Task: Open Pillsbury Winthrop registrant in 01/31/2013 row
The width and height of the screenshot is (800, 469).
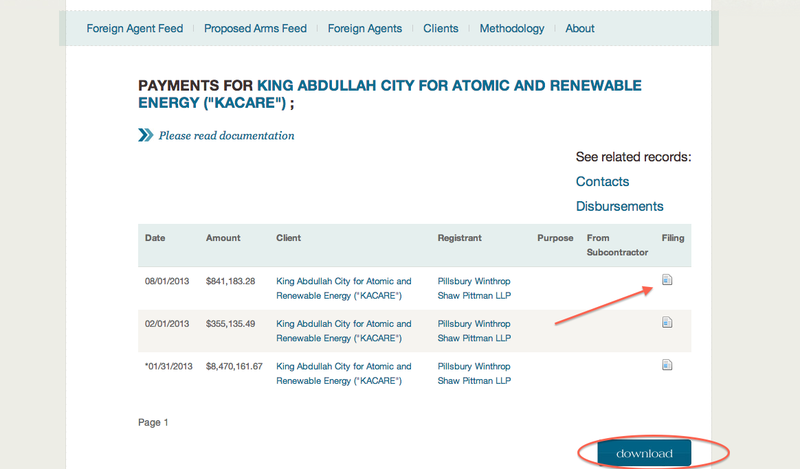Action: pyautogui.click(x=474, y=373)
